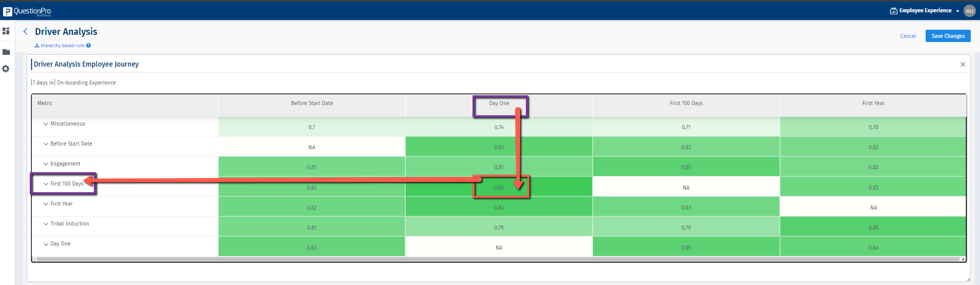The image size is (980, 285).
Task: Click the horizontal scrollbar under the table
Action: click(x=498, y=259)
